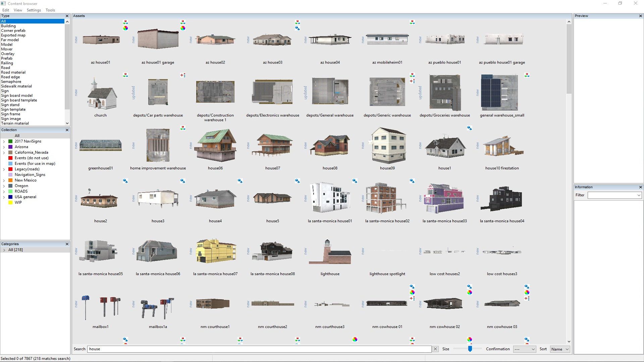
Task: Open the Confirmation dropdown
Action: point(525,349)
